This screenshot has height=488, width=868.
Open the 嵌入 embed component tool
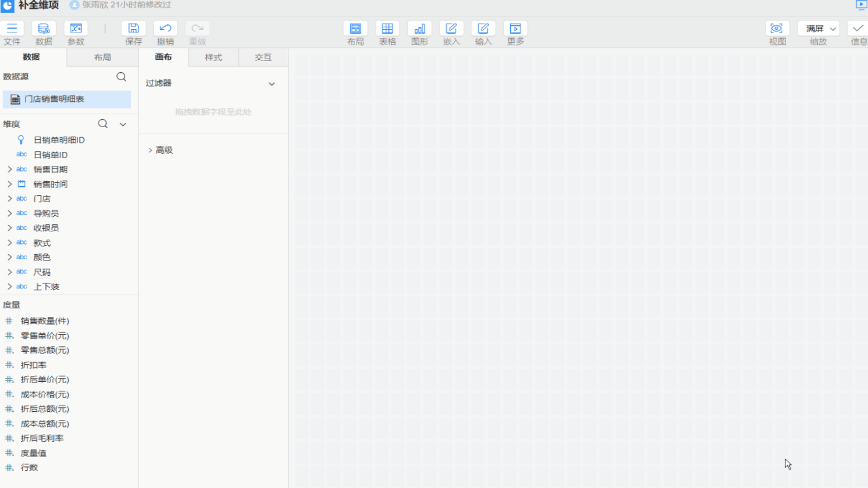click(x=451, y=29)
